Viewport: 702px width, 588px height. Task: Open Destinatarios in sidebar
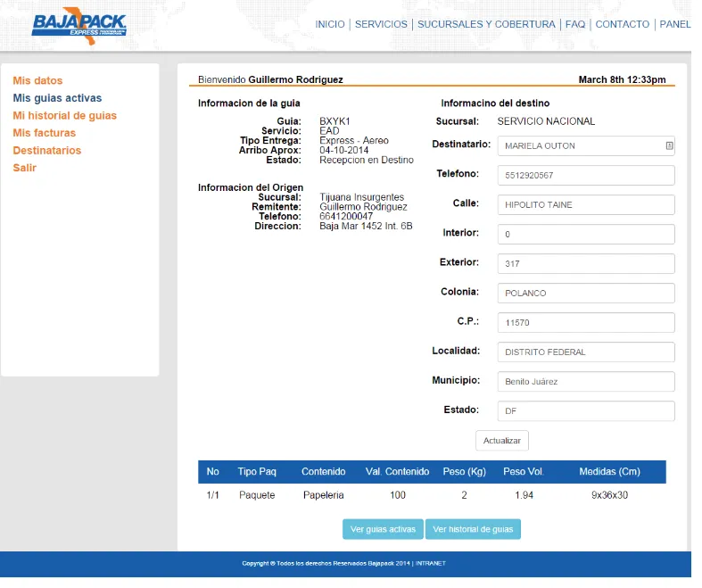[x=46, y=151]
